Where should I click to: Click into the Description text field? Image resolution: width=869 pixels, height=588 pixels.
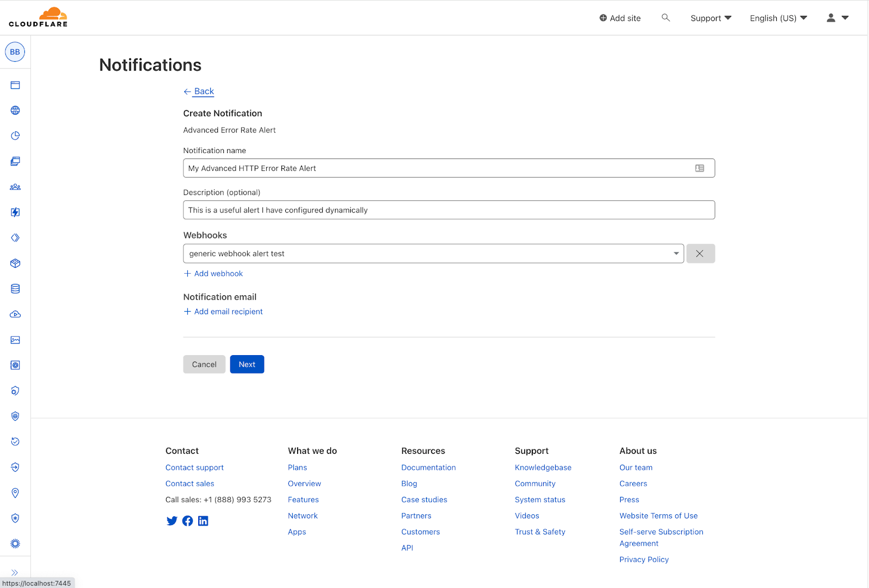point(449,210)
